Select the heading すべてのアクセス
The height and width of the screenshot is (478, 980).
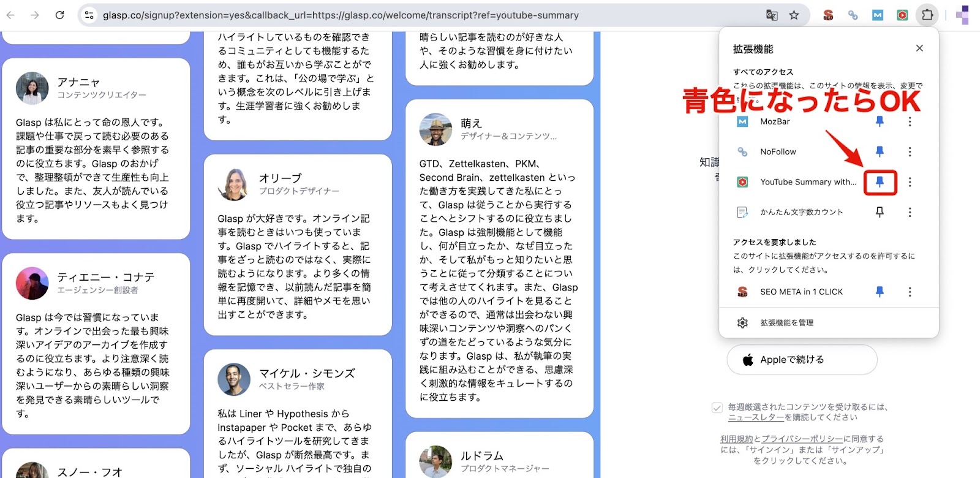(763, 72)
